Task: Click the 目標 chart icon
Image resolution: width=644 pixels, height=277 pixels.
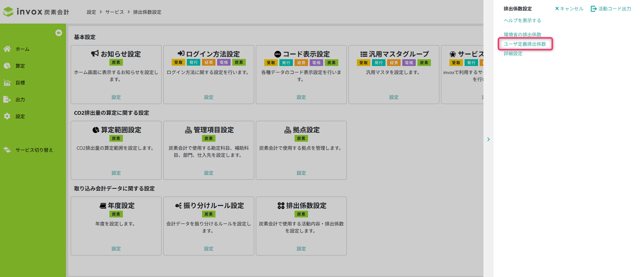Action: [x=7, y=83]
